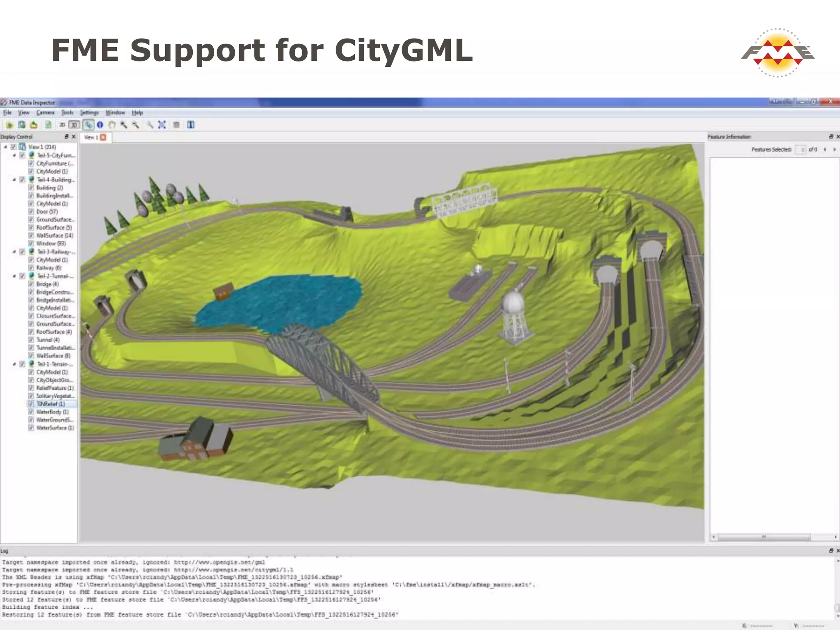This screenshot has width=840, height=630.
Task: Open the Tools menu
Action: pos(67,113)
